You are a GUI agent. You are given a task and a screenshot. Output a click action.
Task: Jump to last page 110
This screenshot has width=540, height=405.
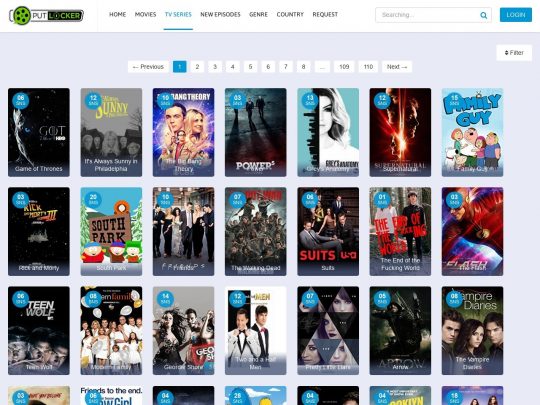coord(368,67)
